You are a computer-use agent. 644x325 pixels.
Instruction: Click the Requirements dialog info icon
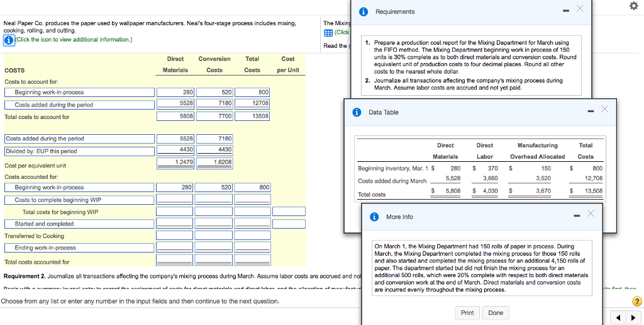click(x=364, y=11)
